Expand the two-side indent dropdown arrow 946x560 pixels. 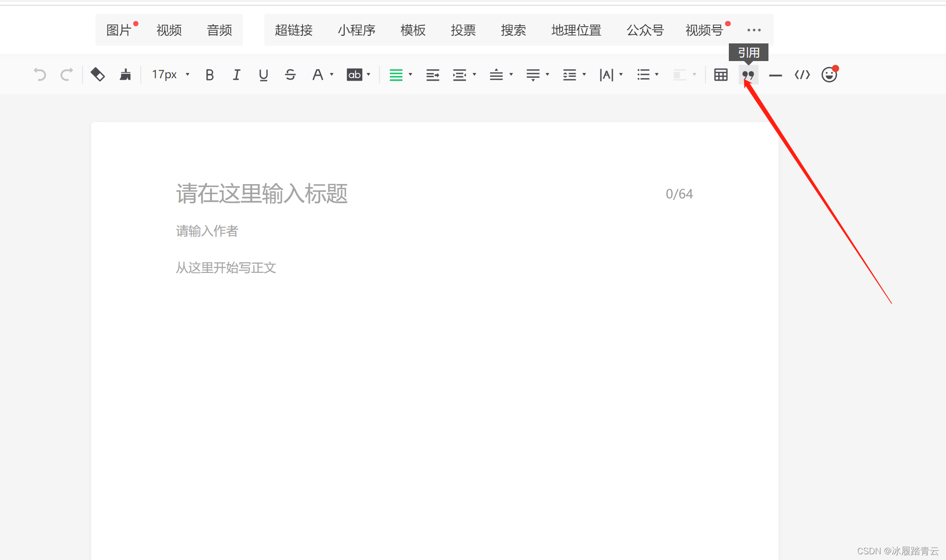coord(474,75)
